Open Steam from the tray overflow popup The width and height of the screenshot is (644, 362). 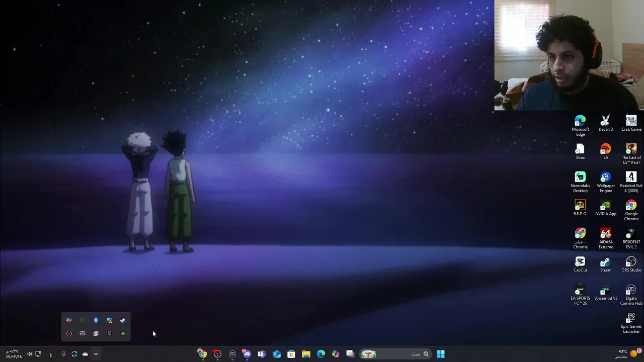coord(122,320)
